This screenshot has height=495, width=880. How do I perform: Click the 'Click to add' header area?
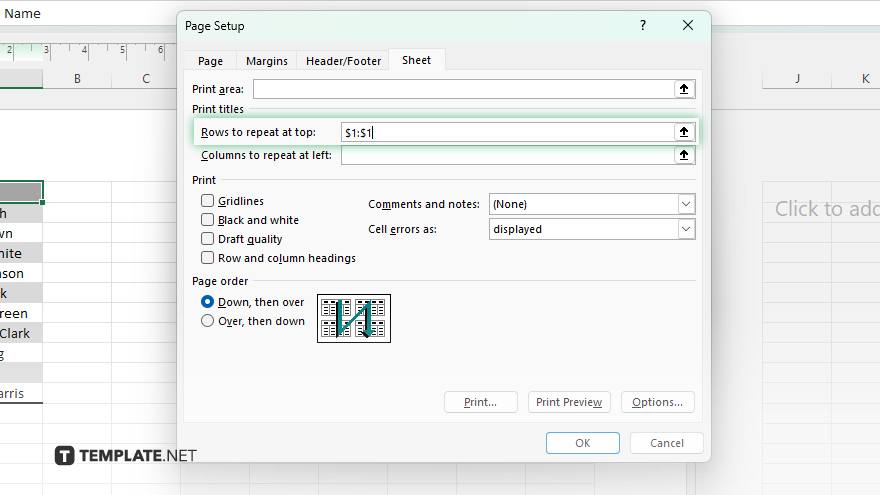pyautogui.click(x=827, y=209)
